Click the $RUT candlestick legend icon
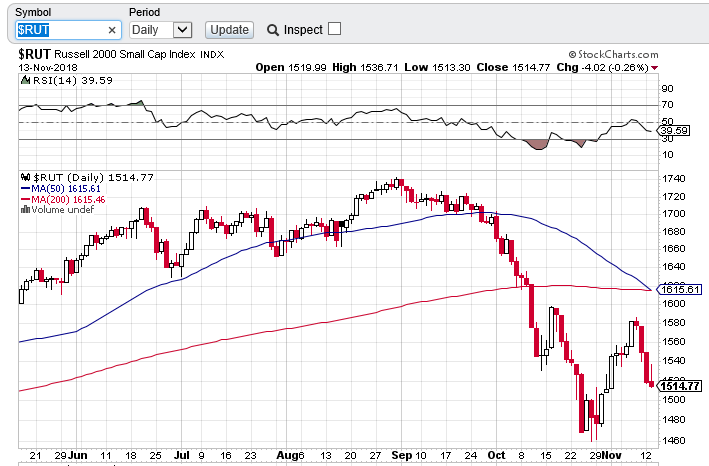Image resolution: width=709 pixels, height=466 pixels. (x=25, y=177)
